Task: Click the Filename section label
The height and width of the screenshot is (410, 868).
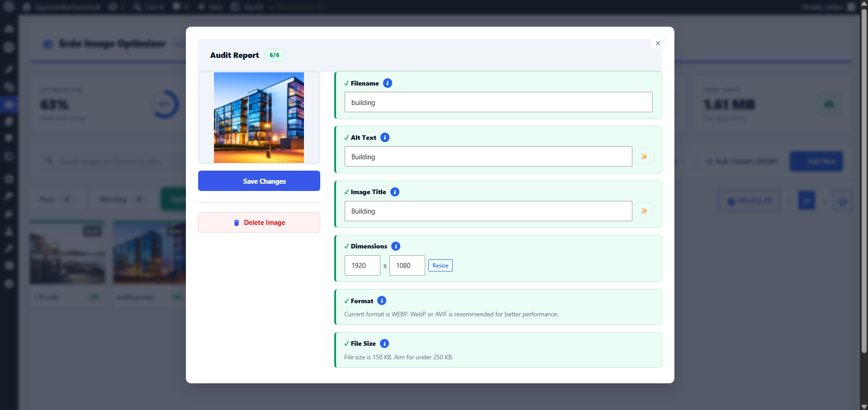Action: 365,83
